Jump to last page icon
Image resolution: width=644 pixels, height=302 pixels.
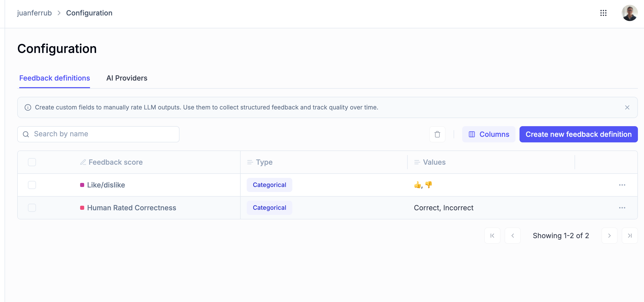(630, 236)
